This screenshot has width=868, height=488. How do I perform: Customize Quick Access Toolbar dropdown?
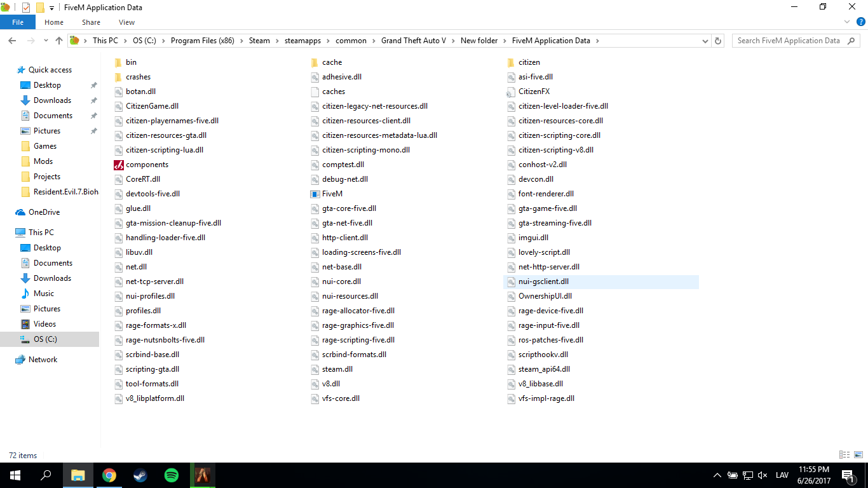[51, 8]
